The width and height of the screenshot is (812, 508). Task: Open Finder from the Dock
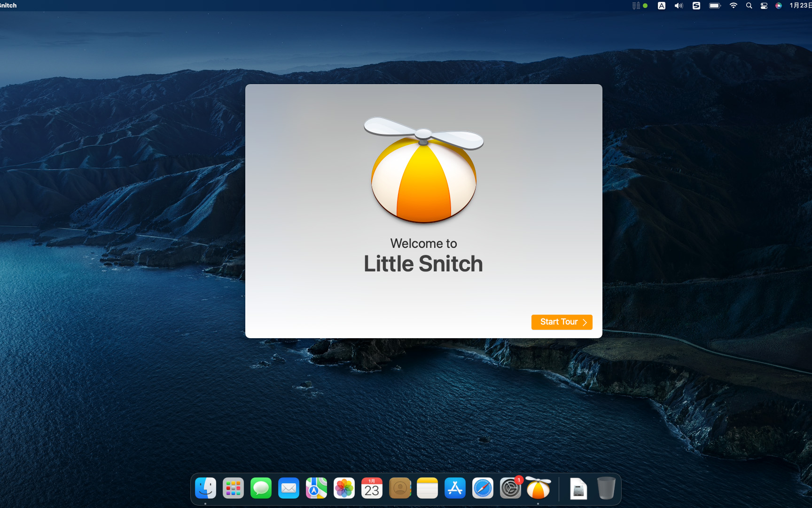[x=205, y=488]
